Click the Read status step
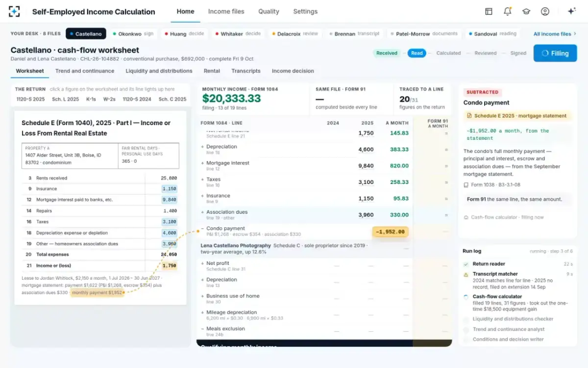Viewport: 588px width, 368px height. tap(416, 53)
